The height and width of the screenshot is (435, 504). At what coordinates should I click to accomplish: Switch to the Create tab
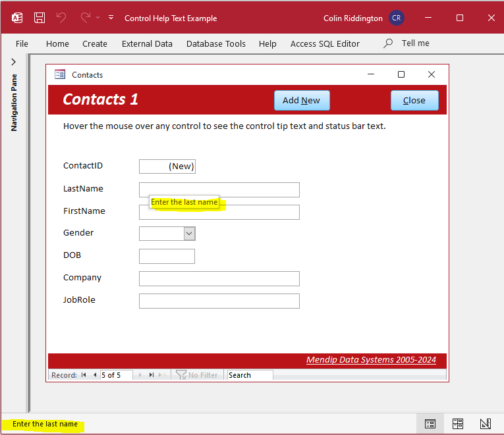pos(94,43)
